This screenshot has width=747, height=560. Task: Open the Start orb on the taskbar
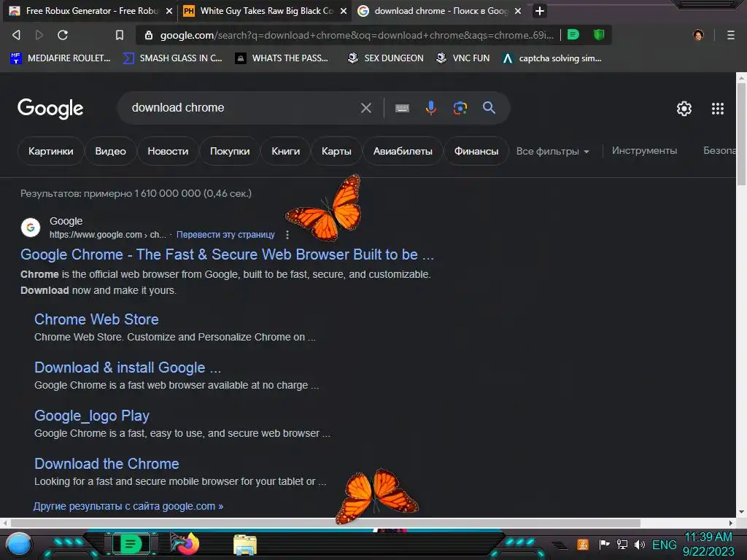coord(19,545)
